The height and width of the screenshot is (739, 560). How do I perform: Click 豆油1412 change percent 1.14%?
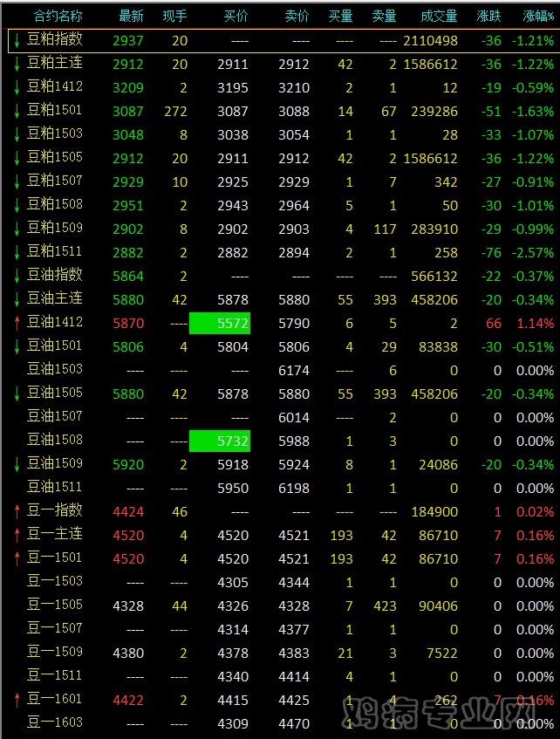tap(536, 324)
